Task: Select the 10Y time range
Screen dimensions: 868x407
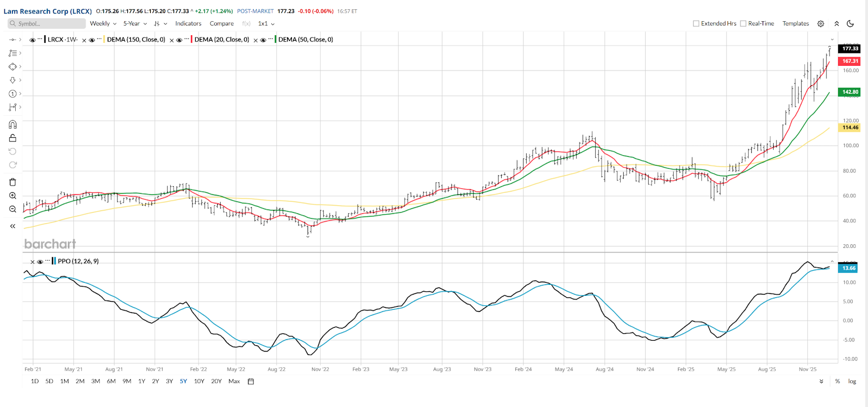Action: [199, 381]
